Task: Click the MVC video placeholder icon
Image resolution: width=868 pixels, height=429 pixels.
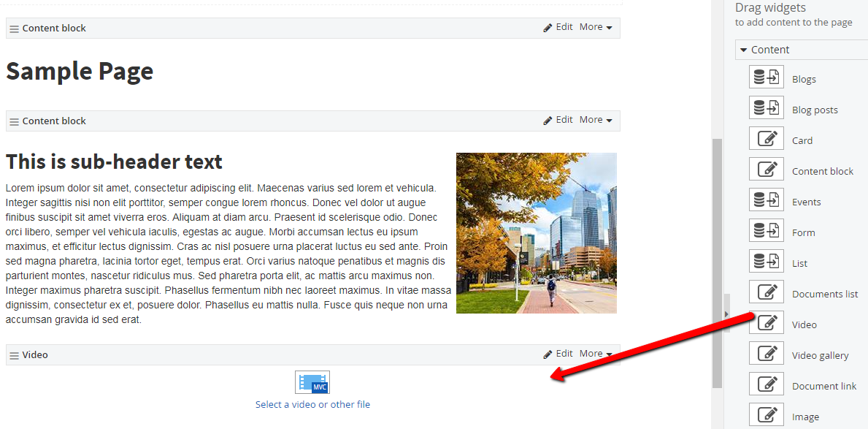Action: [x=312, y=381]
